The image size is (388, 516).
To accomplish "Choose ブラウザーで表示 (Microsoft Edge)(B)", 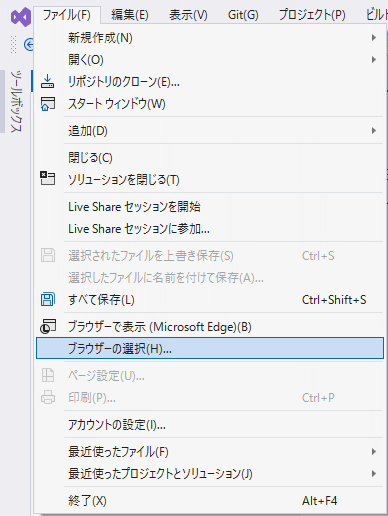I will coord(210,327).
